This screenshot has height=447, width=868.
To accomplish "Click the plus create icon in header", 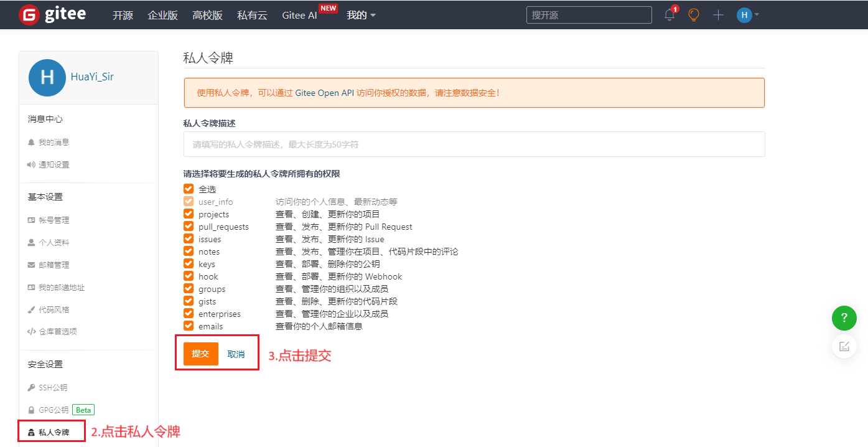I will pyautogui.click(x=718, y=15).
